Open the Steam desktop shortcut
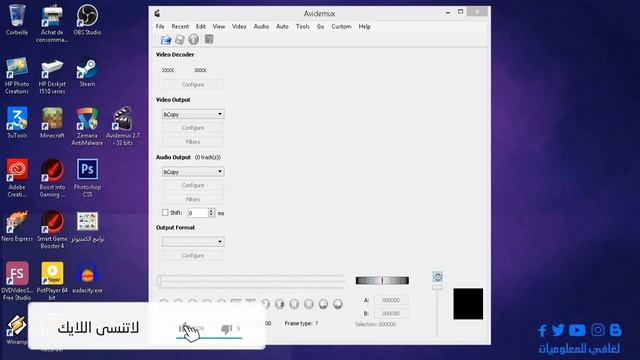Screen dimensions: 640x360 tap(87, 73)
